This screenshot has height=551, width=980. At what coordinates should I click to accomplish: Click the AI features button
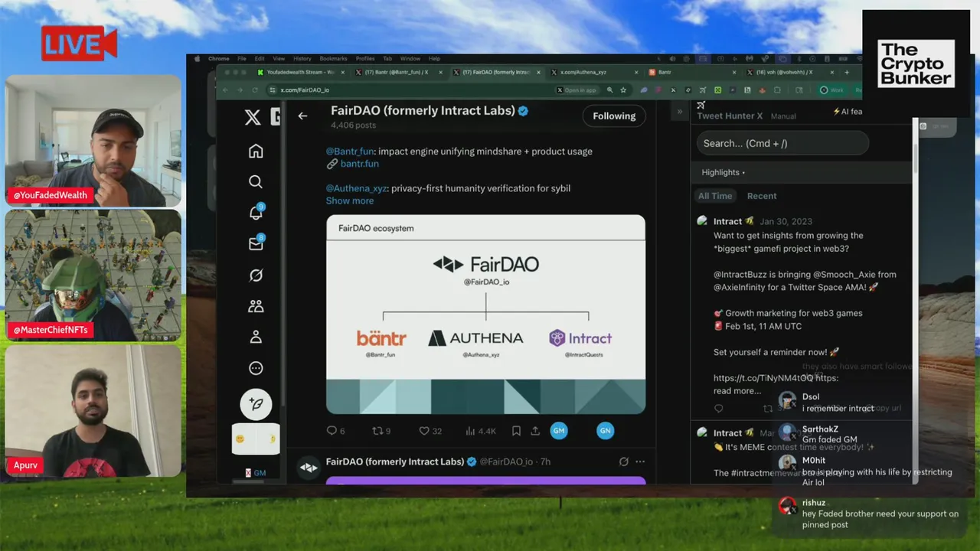point(848,112)
